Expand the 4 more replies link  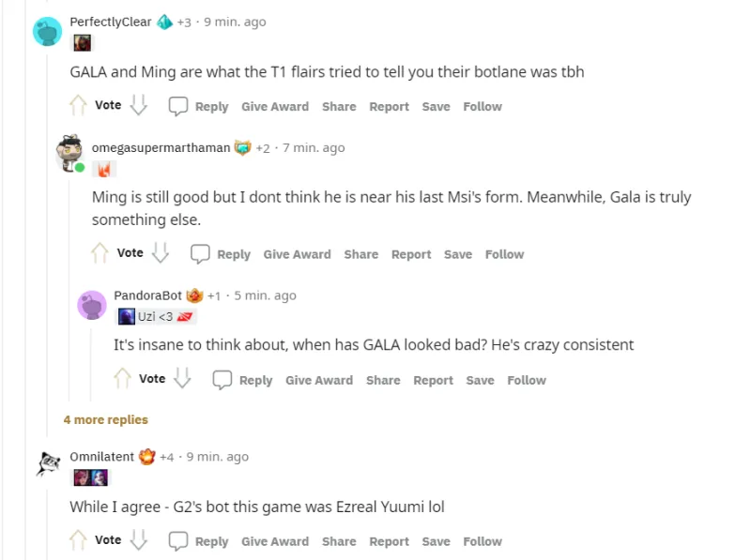106,419
